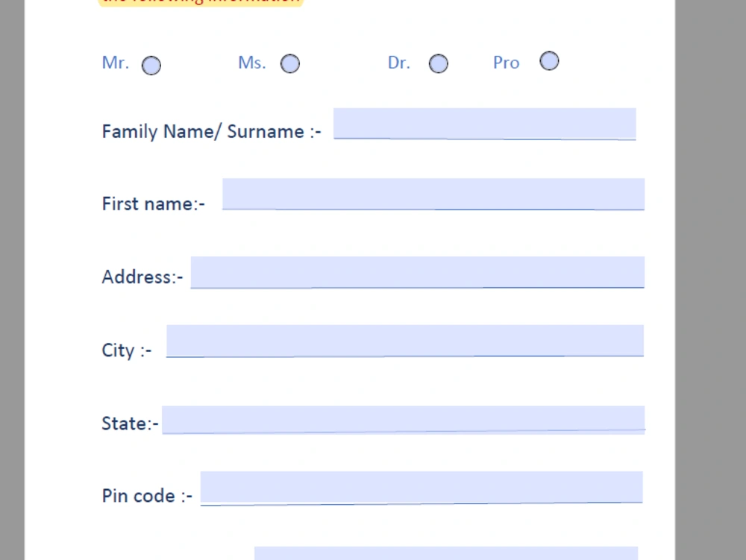Click the First name label text
Screen dimensions: 746x560
152,204
